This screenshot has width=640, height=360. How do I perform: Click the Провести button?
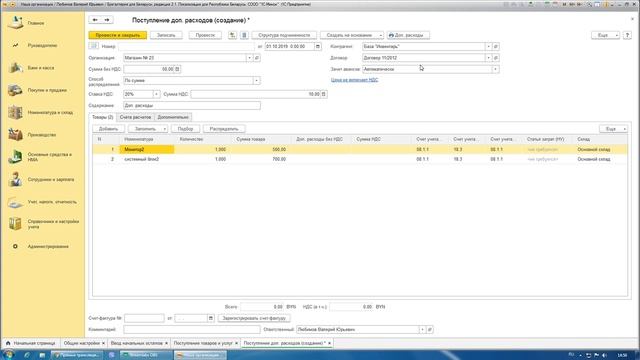point(205,35)
